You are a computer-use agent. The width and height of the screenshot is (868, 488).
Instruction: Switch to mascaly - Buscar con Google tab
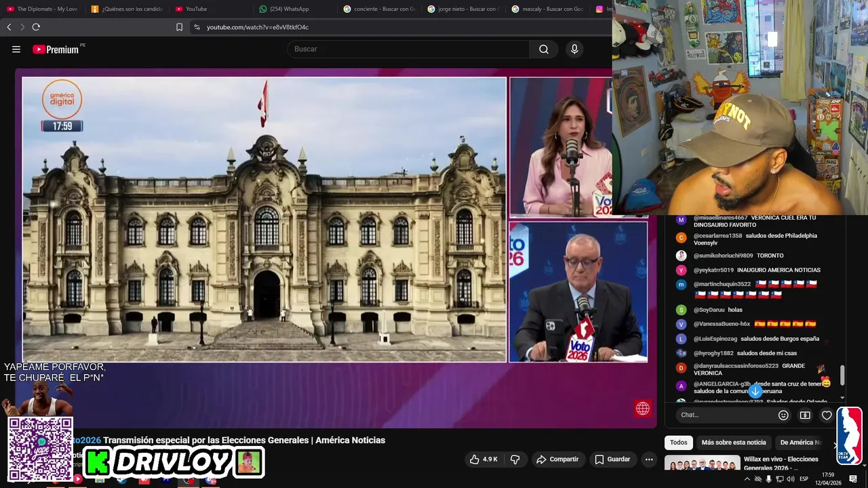point(547,9)
